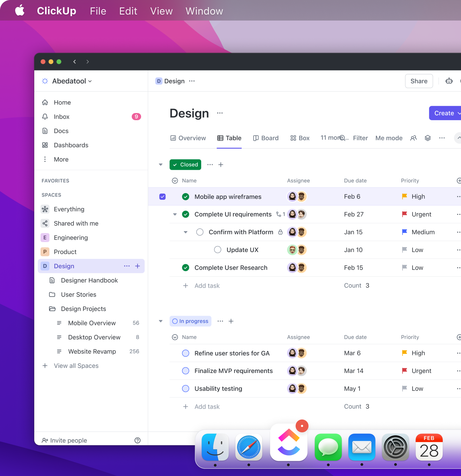The image size is (461, 476).
Task: Open the group-by layers icon in view toolbar
Action: click(x=428, y=138)
